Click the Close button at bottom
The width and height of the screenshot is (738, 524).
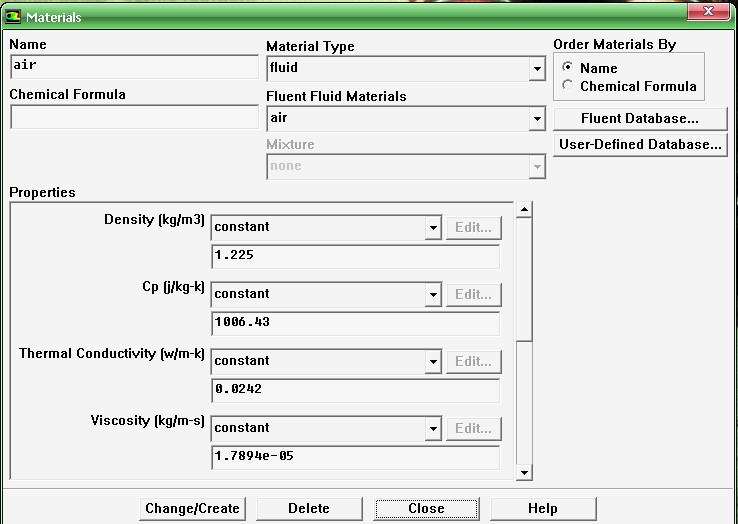426,508
